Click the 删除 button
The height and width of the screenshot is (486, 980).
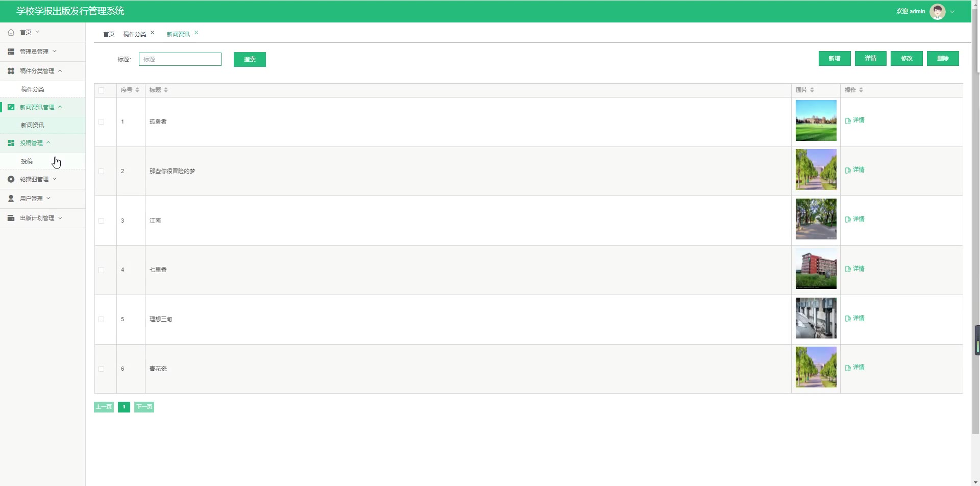[x=943, y=58]
